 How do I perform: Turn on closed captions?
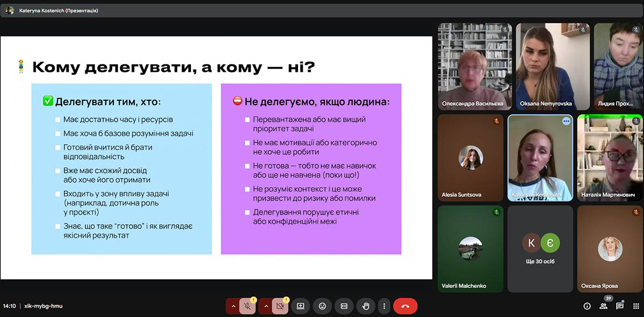tap(344, 306)
